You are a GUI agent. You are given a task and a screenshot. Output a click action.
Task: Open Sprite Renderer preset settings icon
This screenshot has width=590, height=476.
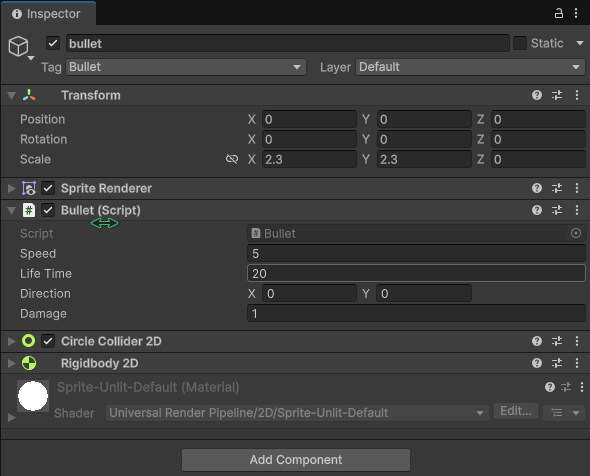tap(557, 188)
